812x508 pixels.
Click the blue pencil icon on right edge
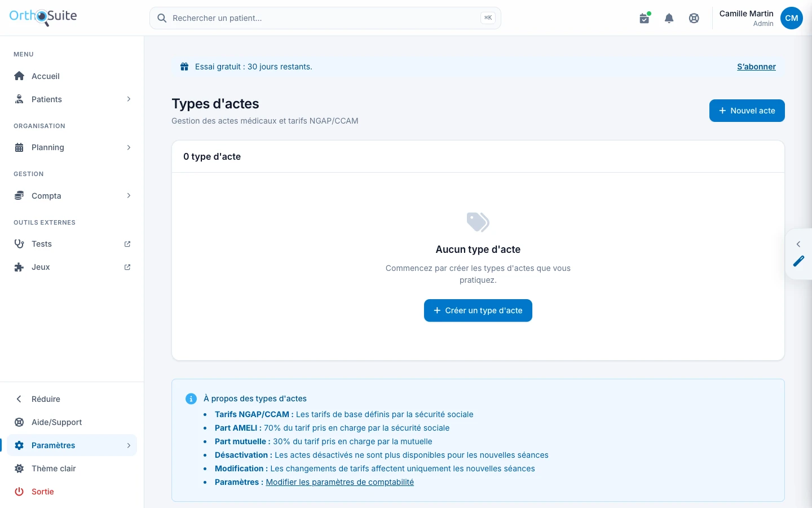799,261
